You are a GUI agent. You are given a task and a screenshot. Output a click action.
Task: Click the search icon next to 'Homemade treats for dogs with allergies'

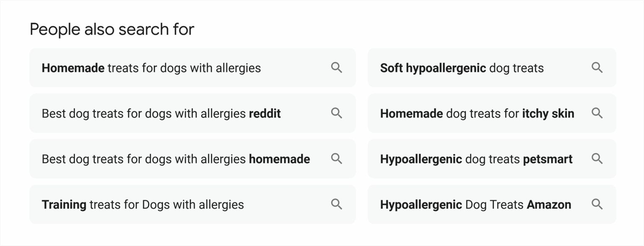[x=337, y=67]
